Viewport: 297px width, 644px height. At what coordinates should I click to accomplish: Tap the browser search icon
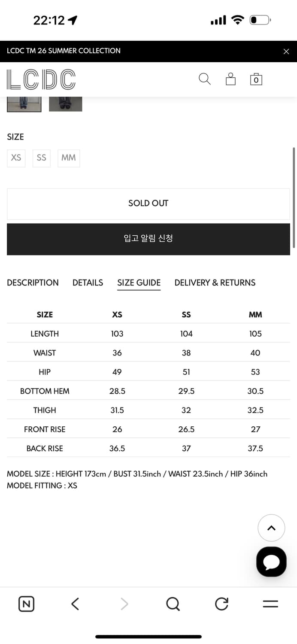(x=173, y=604)
